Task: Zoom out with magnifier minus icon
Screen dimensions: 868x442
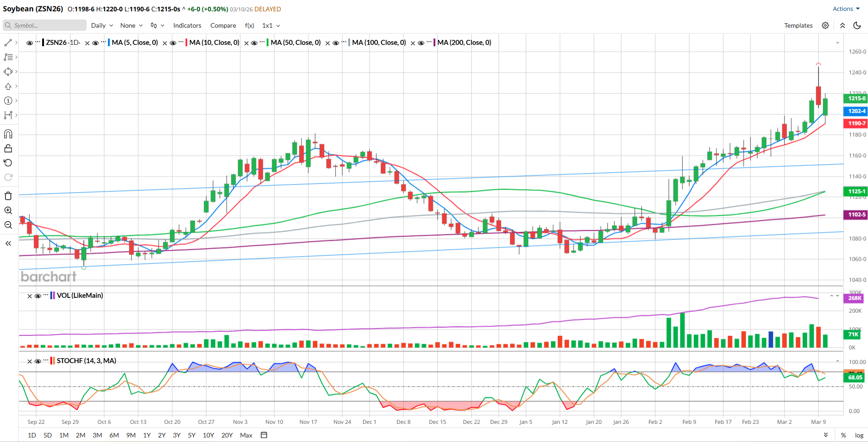Action: click(x=8, y=225)
